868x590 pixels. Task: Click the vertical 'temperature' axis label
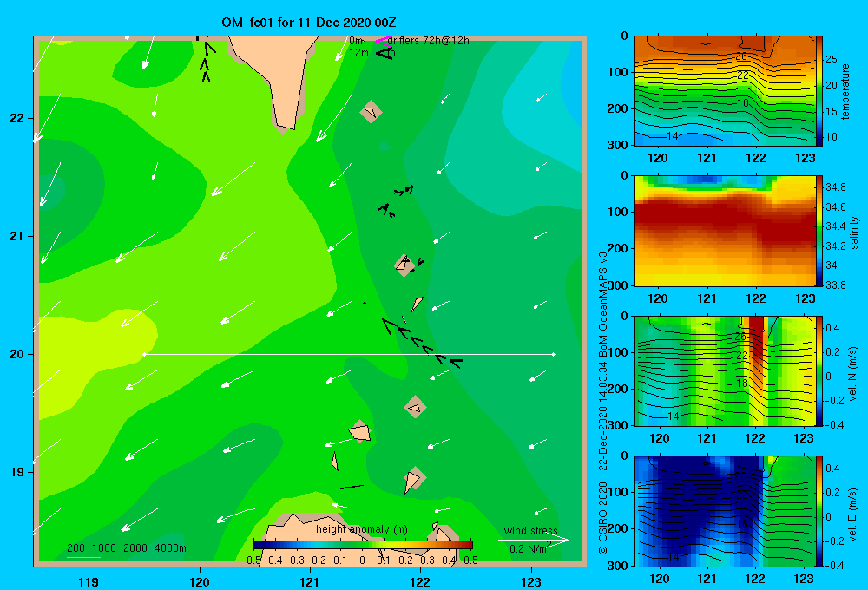tap(845, 91)
